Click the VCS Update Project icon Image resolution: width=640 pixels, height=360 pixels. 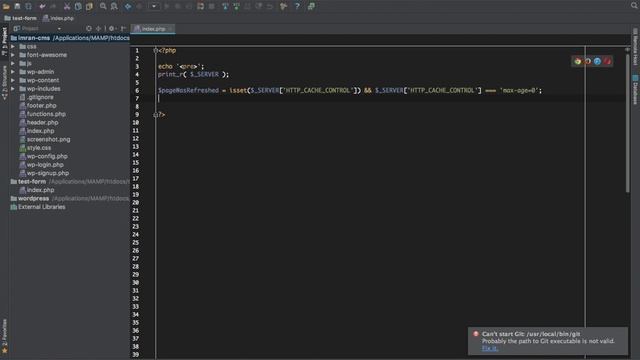pos(225,6)
